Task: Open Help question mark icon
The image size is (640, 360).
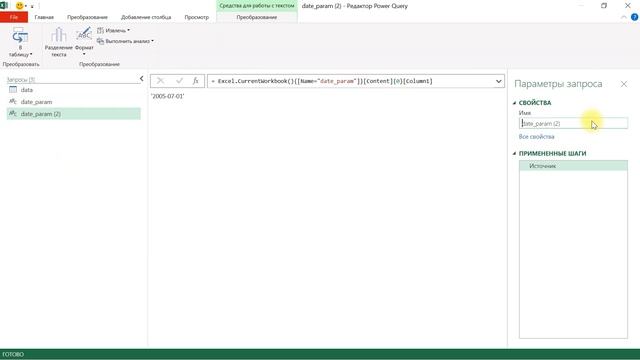Action: [x=635, y=17]
